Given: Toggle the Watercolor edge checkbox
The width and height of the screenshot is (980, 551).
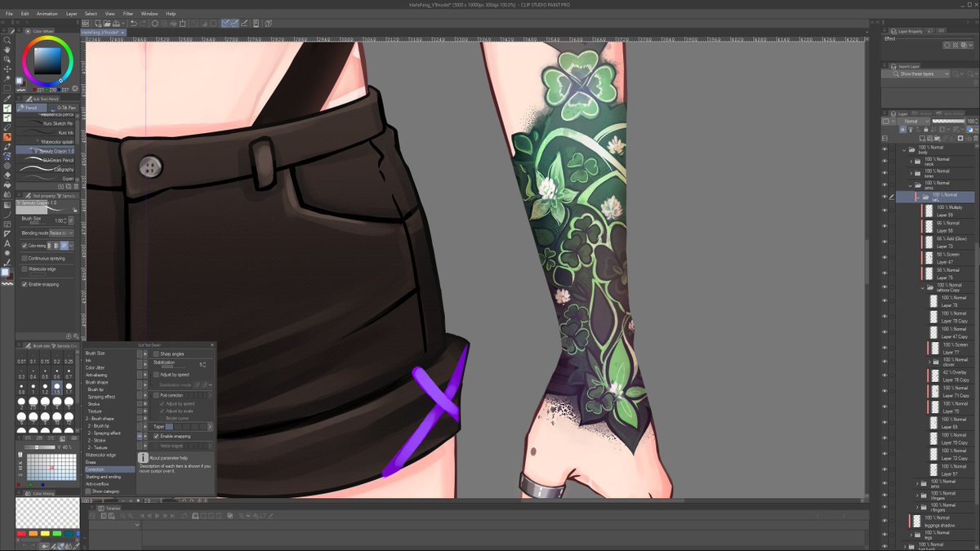Looking at the screenshot, I should [x=25, y=269].
